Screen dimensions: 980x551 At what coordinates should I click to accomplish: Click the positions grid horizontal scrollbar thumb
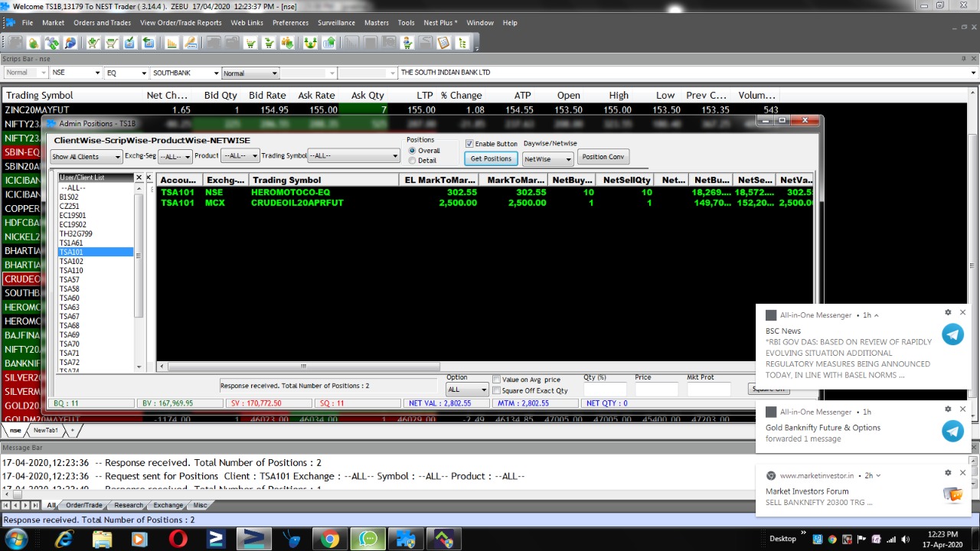[303, 367]
